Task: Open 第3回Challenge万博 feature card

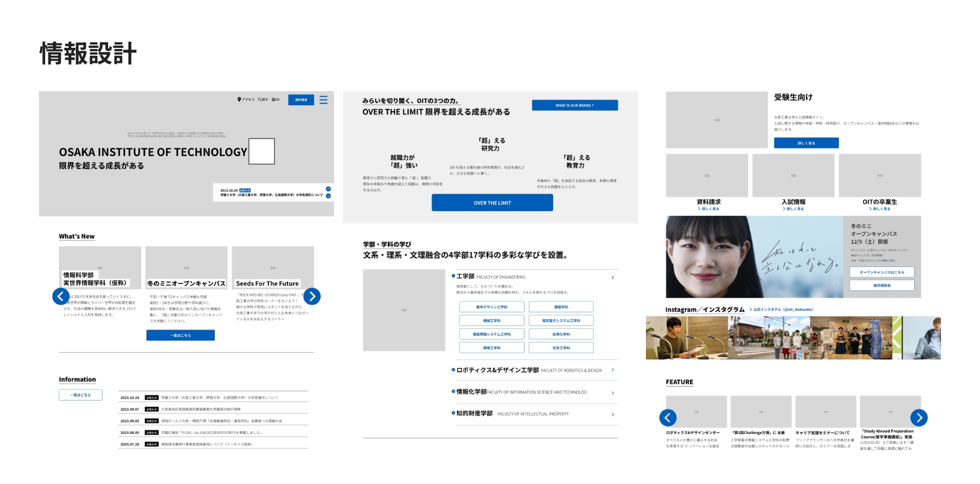Action: (x=761, y=423)
